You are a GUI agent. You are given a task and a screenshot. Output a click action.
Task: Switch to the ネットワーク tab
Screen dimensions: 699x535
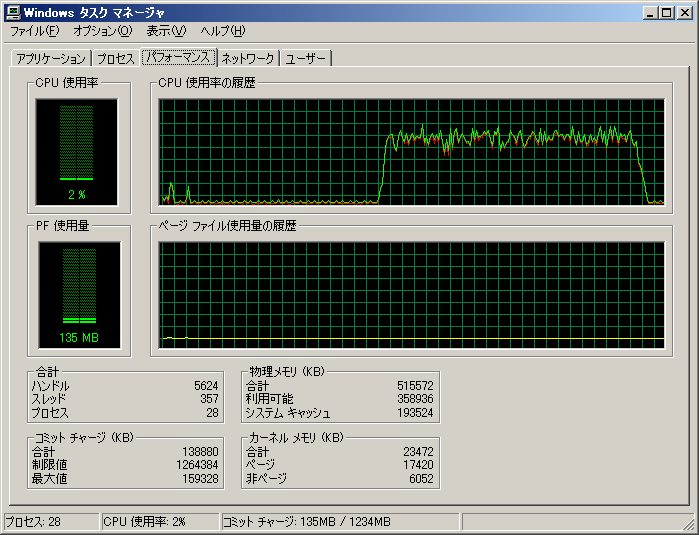pos(248,59)
